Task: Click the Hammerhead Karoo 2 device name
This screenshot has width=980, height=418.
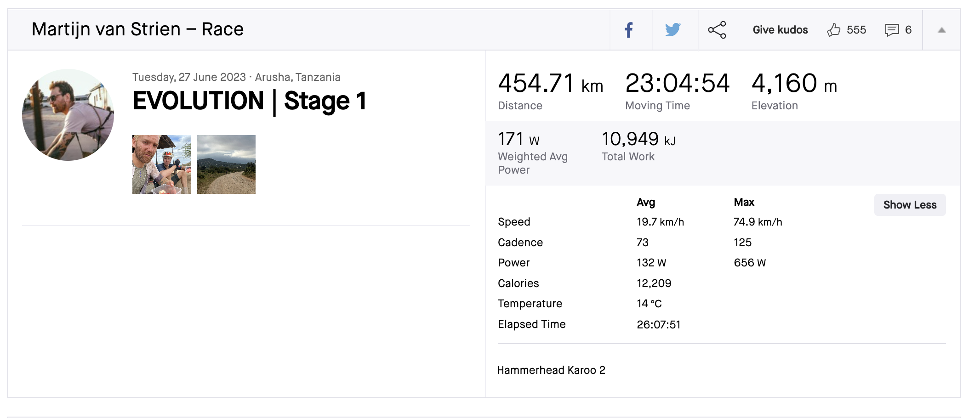Action: (x=551, y=370)
